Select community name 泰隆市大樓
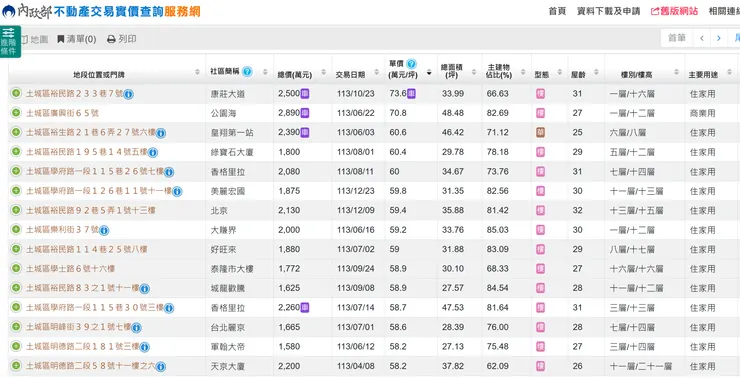The width and height of the screenshot is (740, 378). point(232,269)
